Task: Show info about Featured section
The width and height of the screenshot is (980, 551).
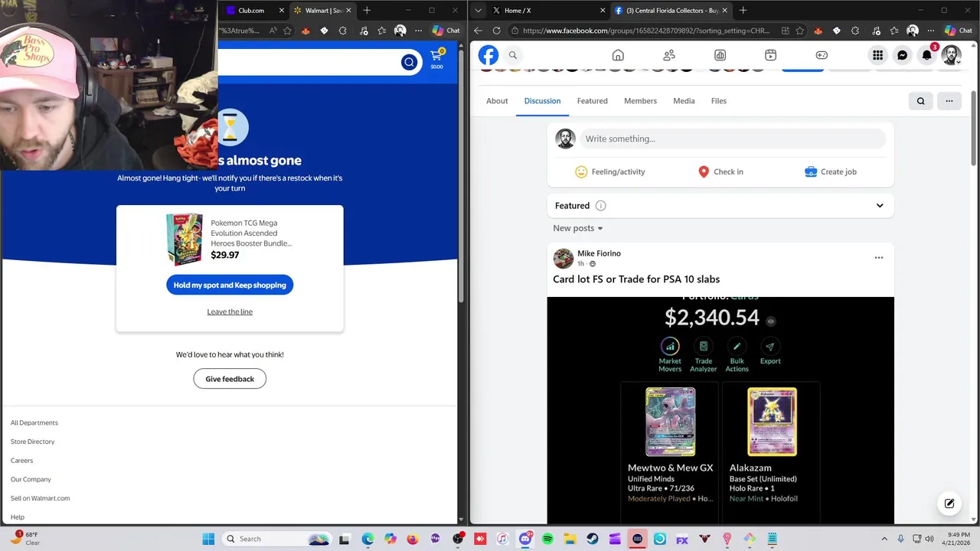Action: (601, 205)
